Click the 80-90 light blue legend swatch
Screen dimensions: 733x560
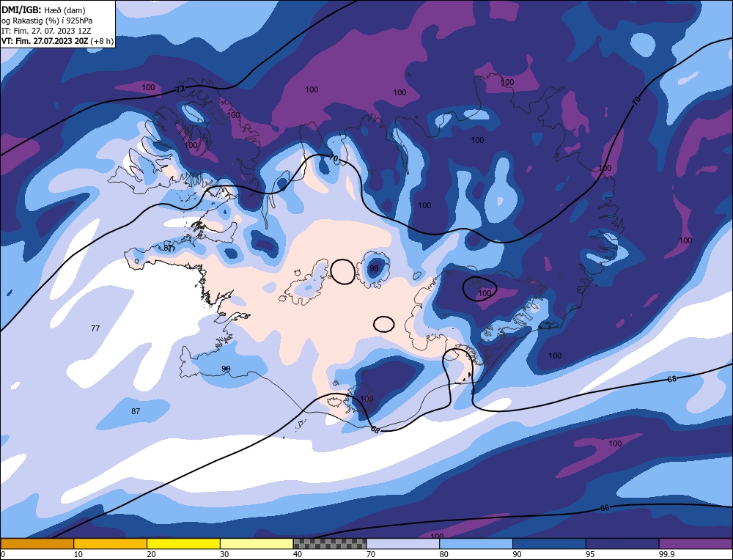click(476, 543)
